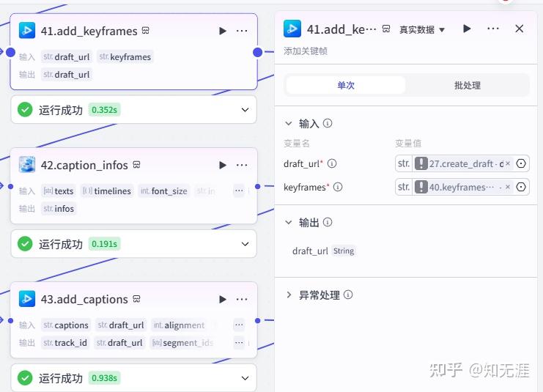543x392 pixels.
Task: Expand the 0.938s run result
Action: tap(245, 378)
